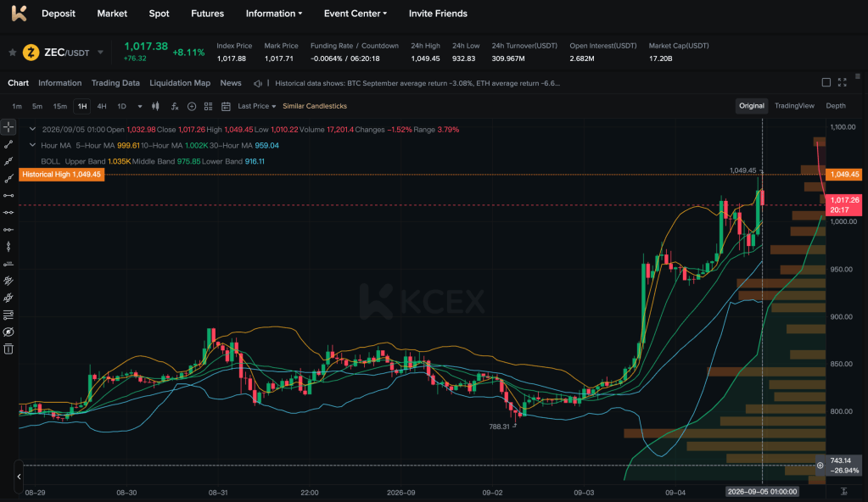Image resolution: width=868 pixels, height=502 pixels.
Task: Switch to the News tab
Action: coord(231,83)
